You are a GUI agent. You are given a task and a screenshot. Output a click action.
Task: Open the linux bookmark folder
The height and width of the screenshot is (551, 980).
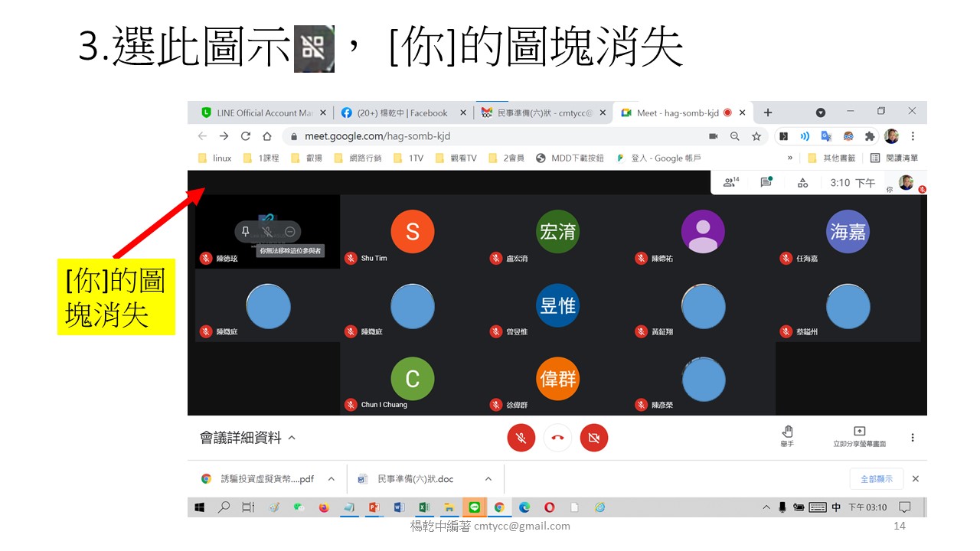215,158
